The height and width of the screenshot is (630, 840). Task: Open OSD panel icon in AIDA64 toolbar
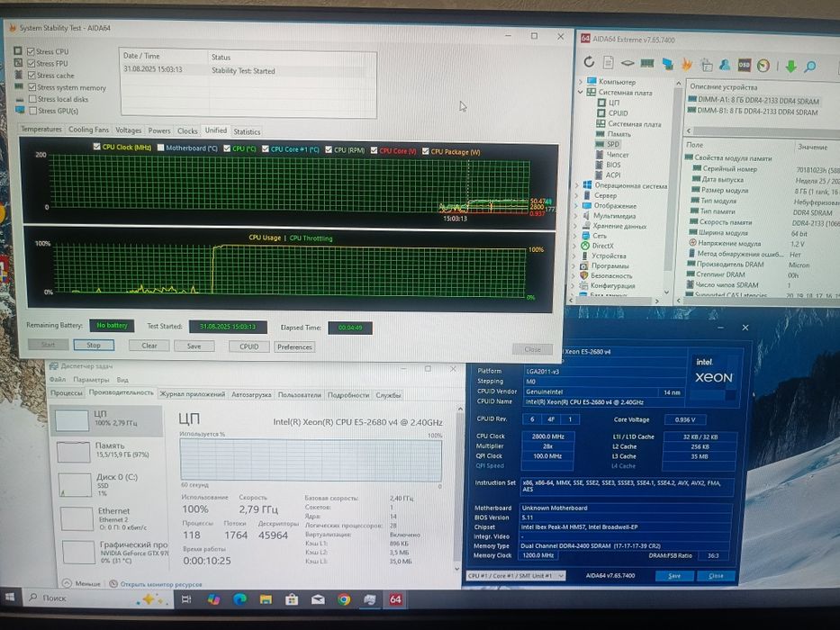pyautogui.click(x=744, y=65)
